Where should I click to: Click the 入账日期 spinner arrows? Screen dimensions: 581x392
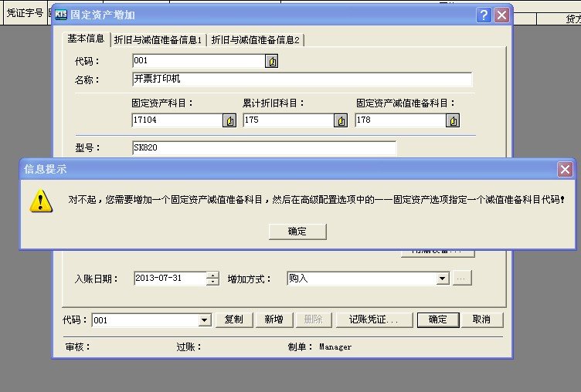[212, 279]
